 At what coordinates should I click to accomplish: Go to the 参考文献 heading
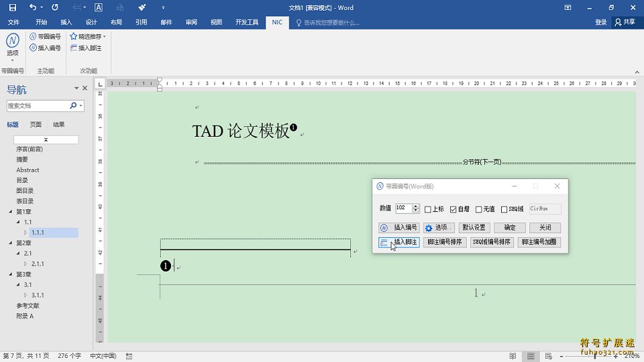pyautogui.click(x=28, y=306)
